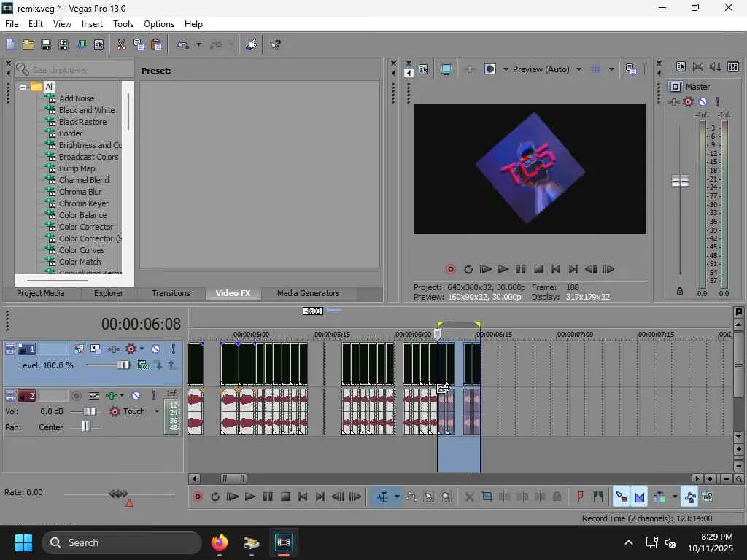The height and width of the screenshot is (560, 747).
Task: Open the preview overlays grid dropdown
Action: point(611,69)
